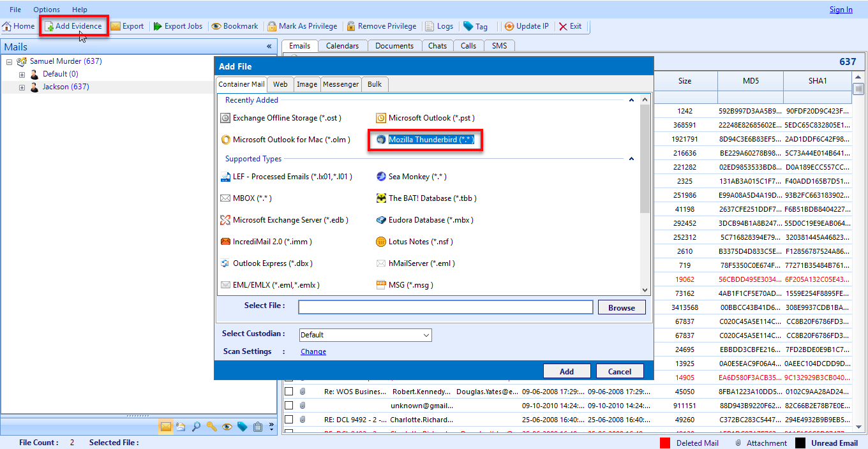The image size is (868, 449).
Task: Sort the email list by SHA1 column
Action: coord(818,81)
